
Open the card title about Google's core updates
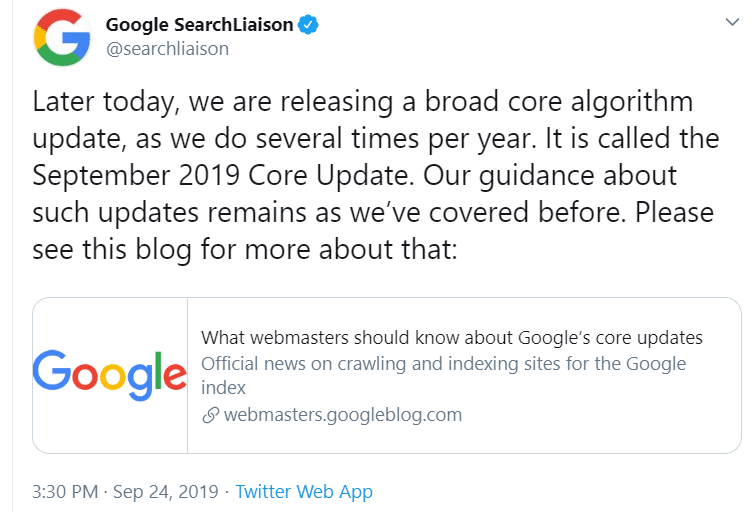pyautogui.click(x=452, y=338)
